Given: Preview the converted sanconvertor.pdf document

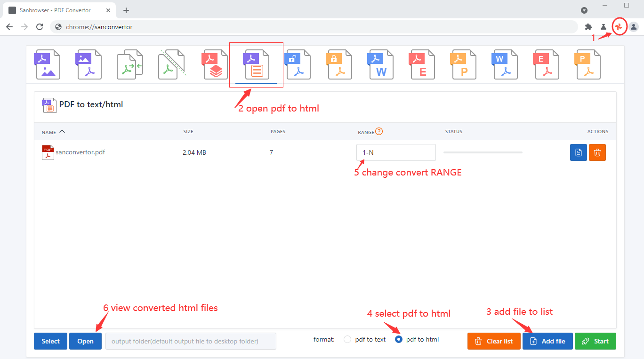Looking at the screenshot, I should 578,152.
